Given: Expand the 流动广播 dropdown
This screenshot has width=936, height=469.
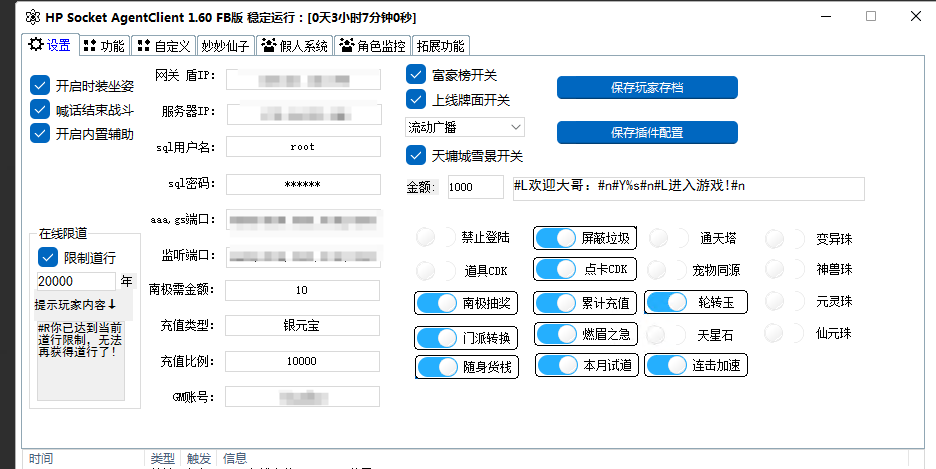Looking at the screenshot, I should (464, 127).
